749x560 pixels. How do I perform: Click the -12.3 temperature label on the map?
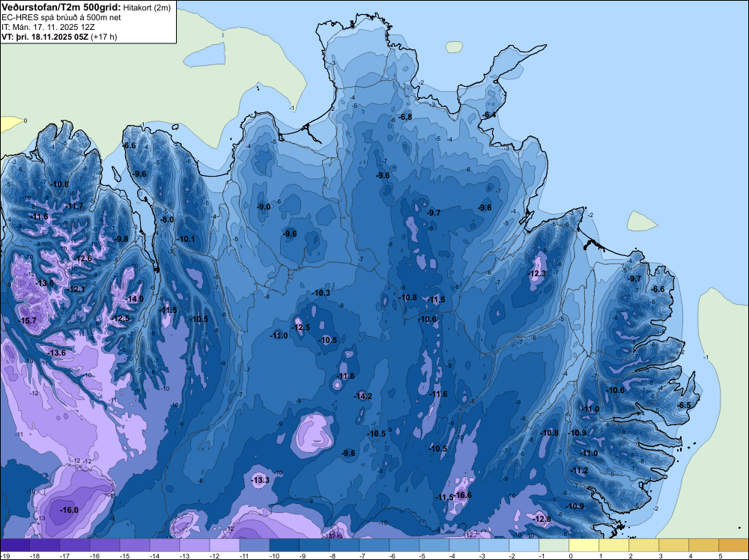pyautogui.click(x=537, y=273)
